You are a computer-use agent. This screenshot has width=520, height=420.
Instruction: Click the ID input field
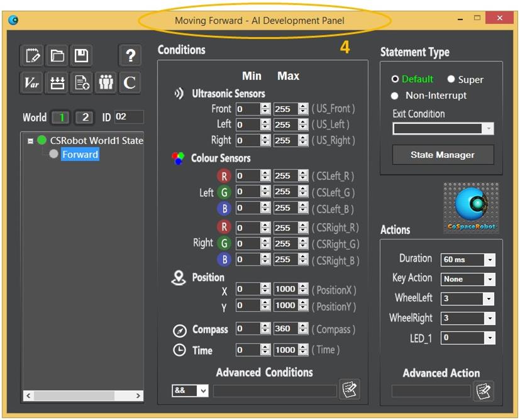(129, 117)
